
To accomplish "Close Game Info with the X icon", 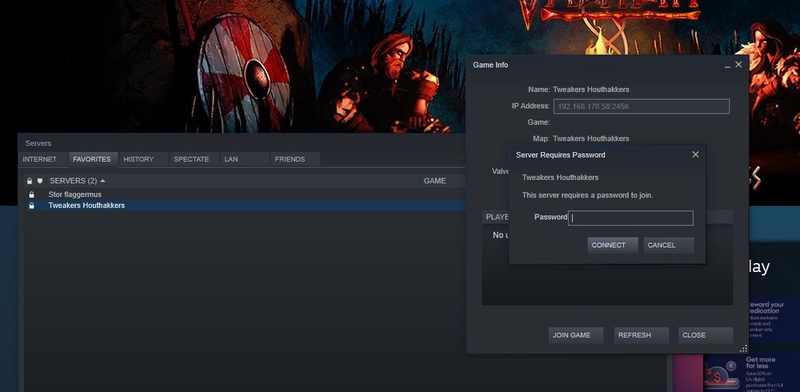I will tap(738, 64).
